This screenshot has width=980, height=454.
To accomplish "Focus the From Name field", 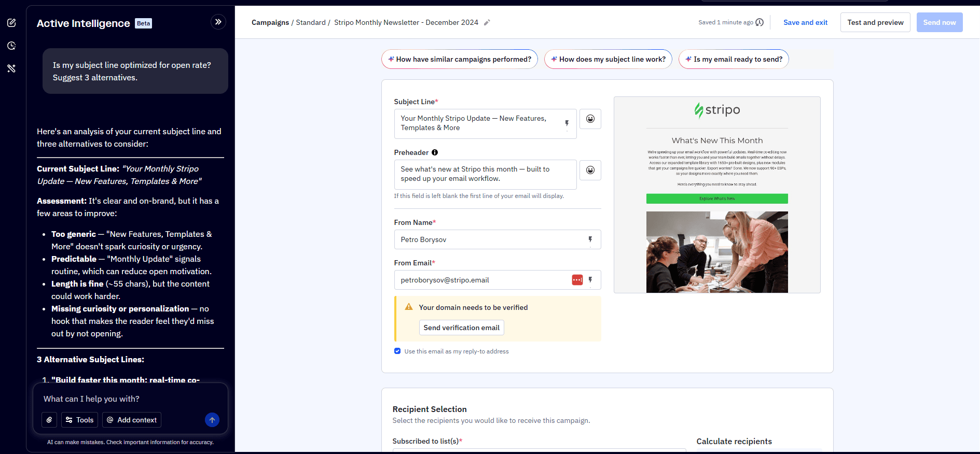I will tap(497, 239).
